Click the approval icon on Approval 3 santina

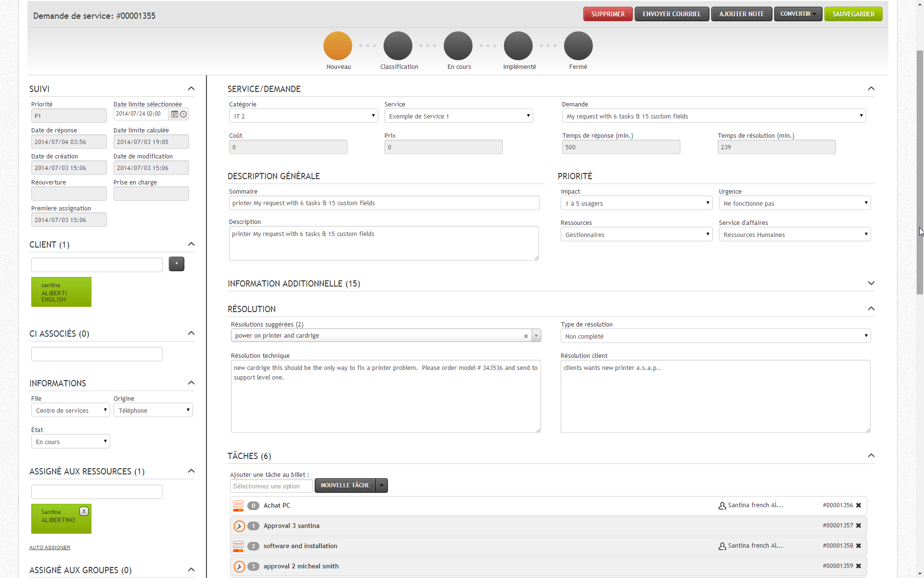(x=239, y=526)
